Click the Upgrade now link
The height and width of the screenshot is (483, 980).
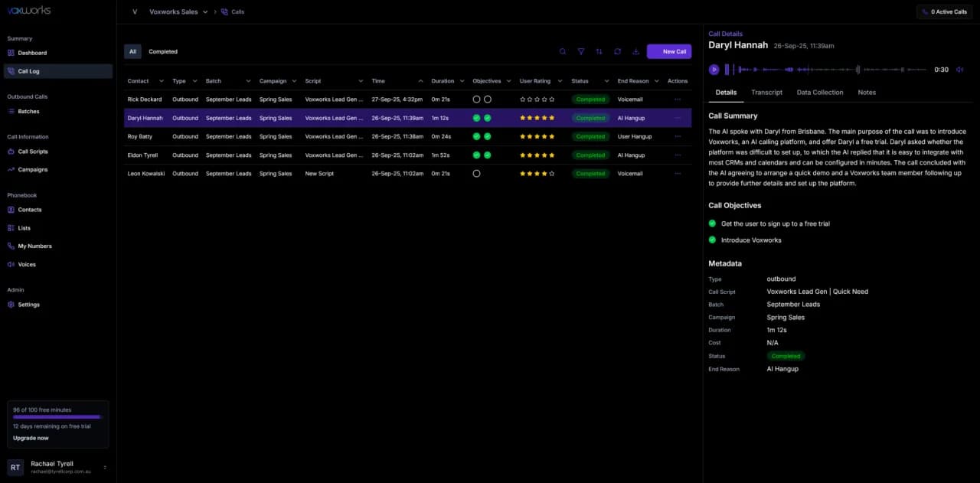(31, 438)
